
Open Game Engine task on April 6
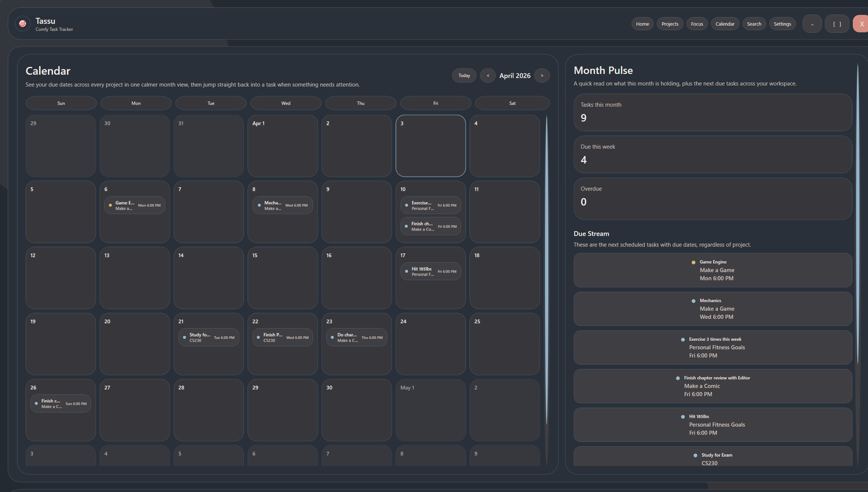point(135,205)
